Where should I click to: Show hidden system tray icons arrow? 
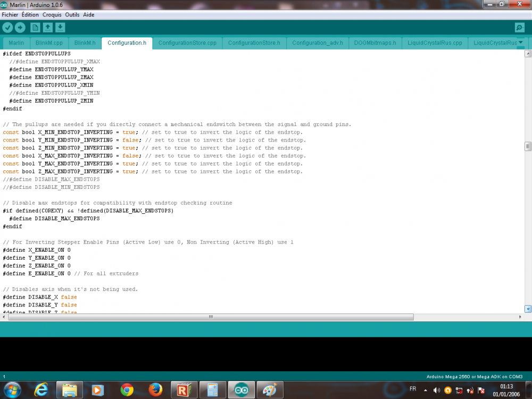point(426,390)
